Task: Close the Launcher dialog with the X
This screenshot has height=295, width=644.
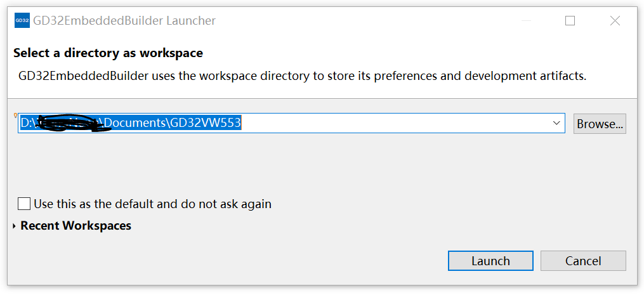Action: coord(615,20)
